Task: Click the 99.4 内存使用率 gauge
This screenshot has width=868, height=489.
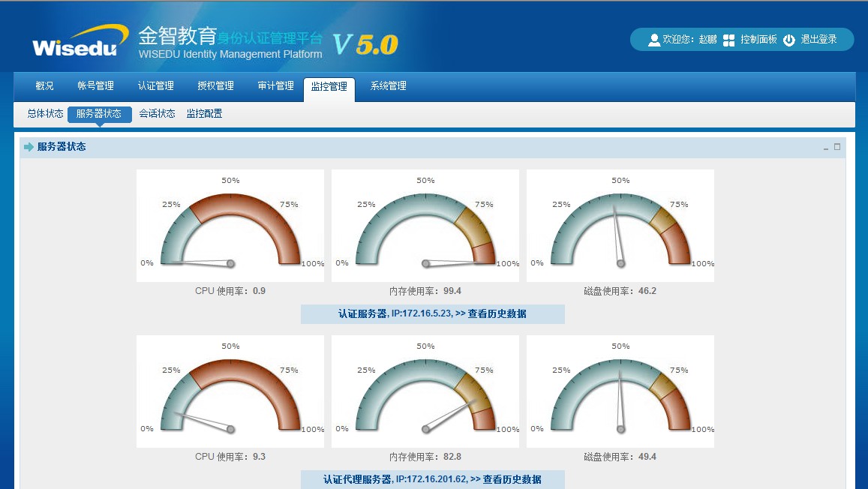Action: coord(425,226)
